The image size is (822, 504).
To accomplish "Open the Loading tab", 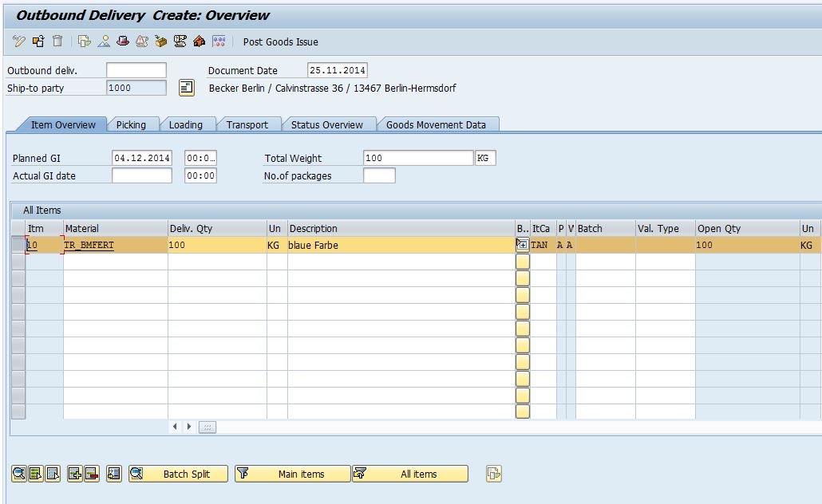I will tap(186, 124).
